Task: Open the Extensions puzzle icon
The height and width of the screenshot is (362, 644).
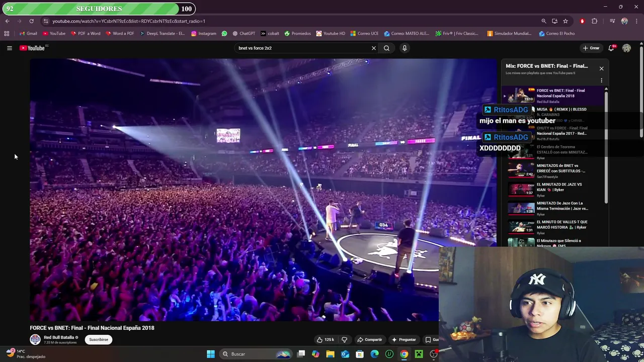Action: (595, 21)
